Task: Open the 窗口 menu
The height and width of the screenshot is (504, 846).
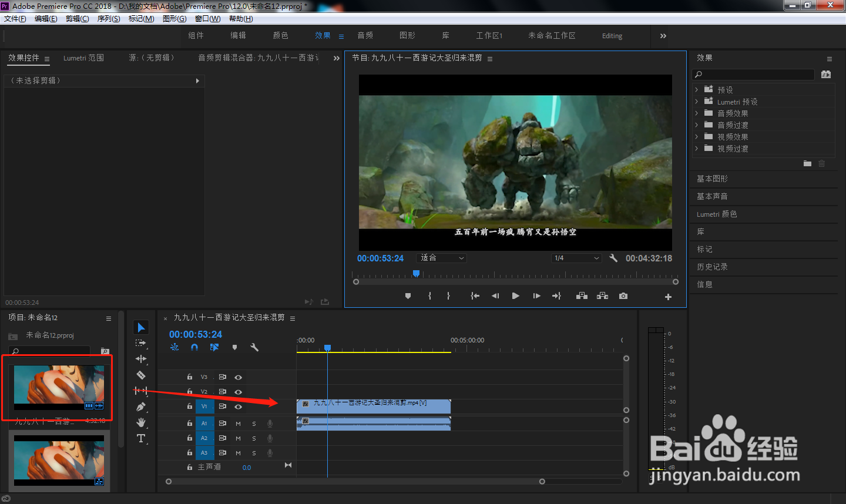Action: click(207, 19)
